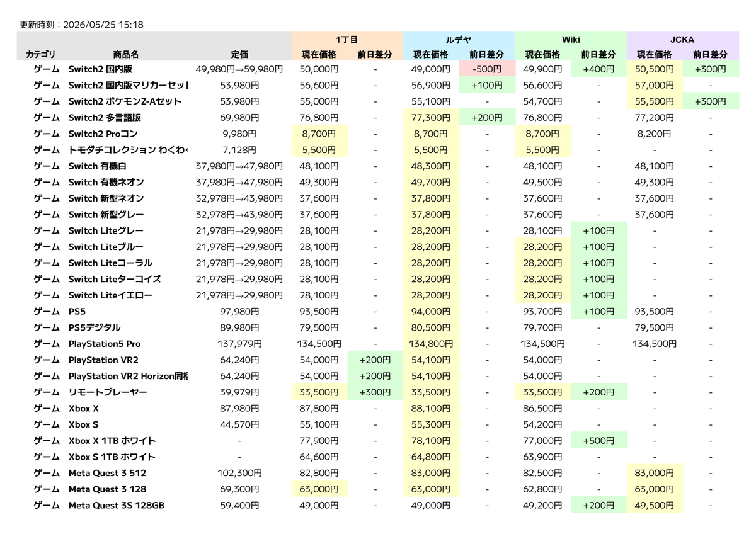Click the green +500円 difference cell
The width and height of the screenshot is (756, 534).
599,440
